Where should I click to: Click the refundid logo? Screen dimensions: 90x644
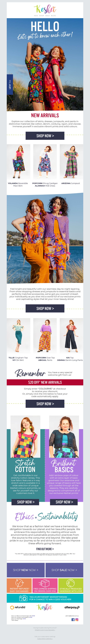pos(18,607)
